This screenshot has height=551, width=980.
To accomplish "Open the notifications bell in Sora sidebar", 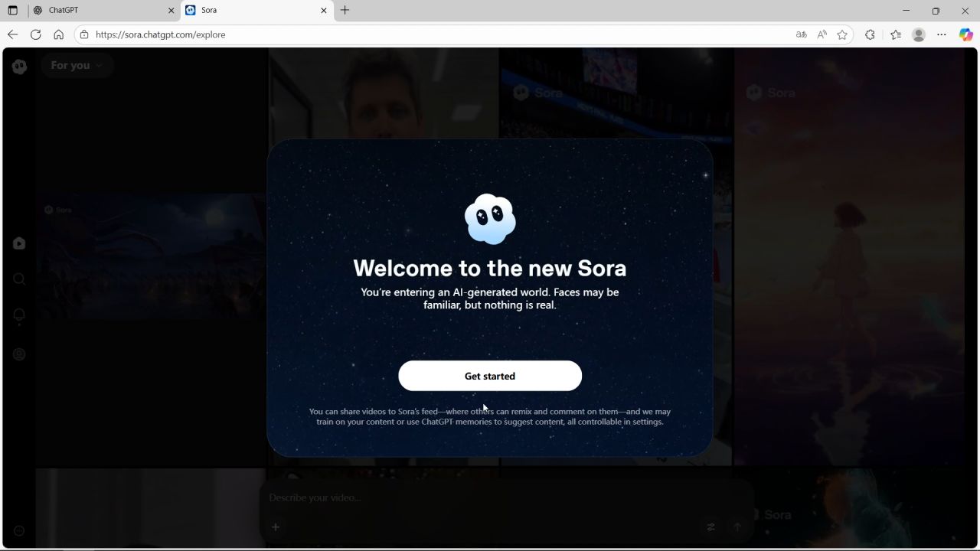I will coord(19,315).
